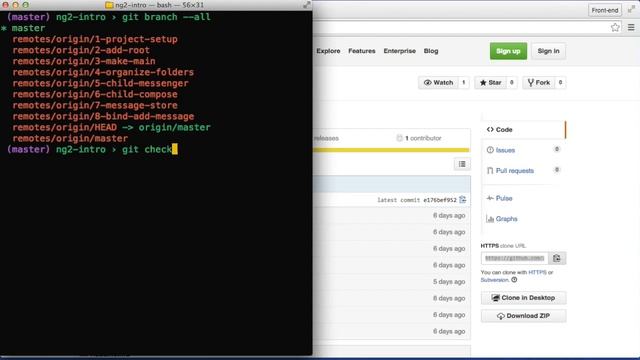Click the Front-end profile button
This screenshot has height=360, width=640.
[604, 10]
